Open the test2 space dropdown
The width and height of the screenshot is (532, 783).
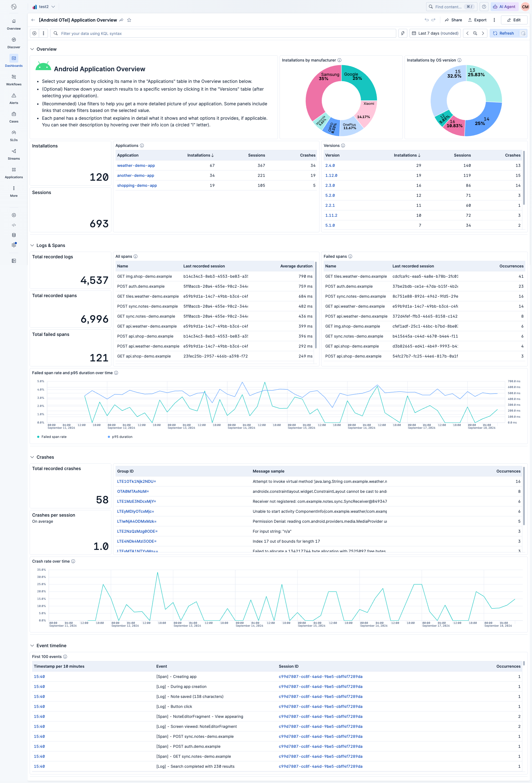click(44, 7)
